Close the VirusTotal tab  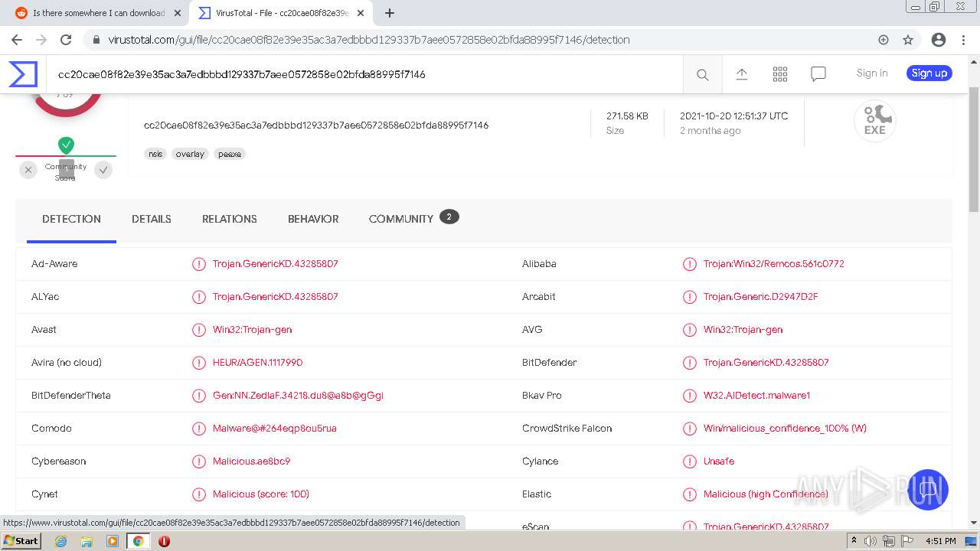361,13
